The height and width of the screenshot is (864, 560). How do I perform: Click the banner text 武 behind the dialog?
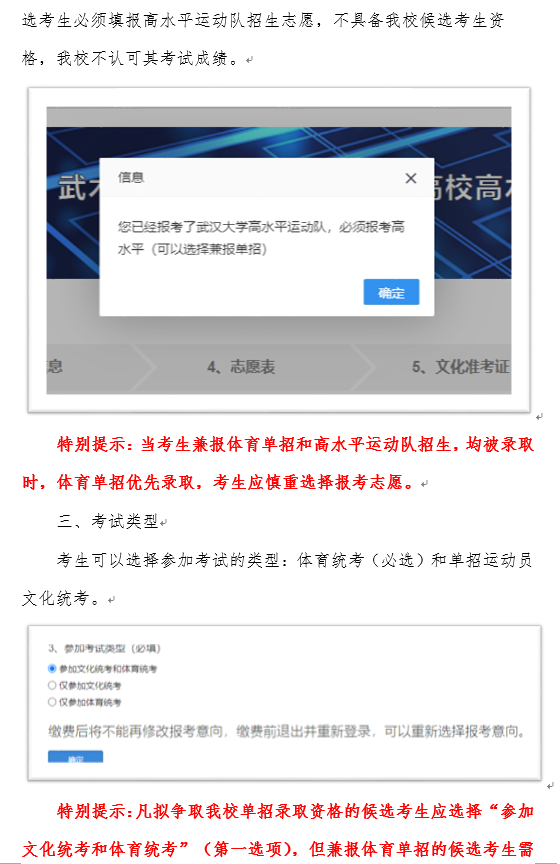click(73, 186)
